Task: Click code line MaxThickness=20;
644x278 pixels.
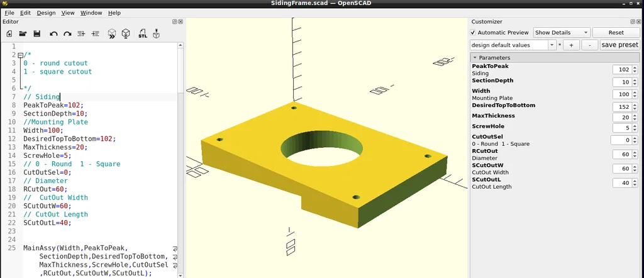Action: [x=55, y=147]
